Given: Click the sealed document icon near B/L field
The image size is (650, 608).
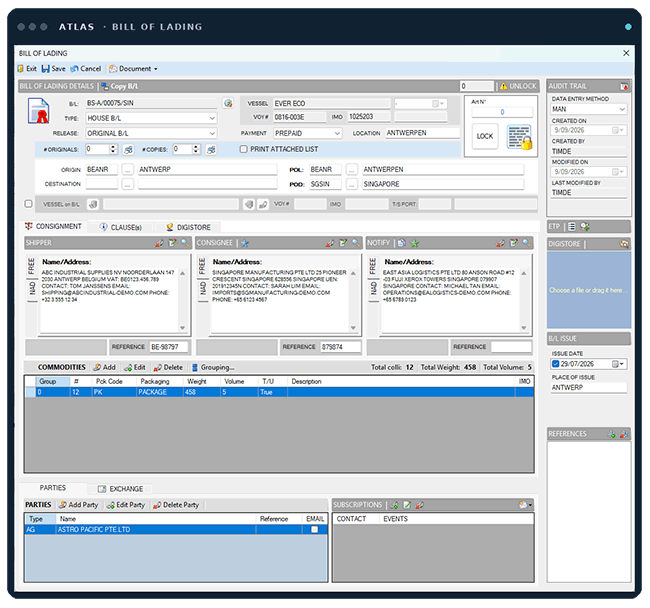Looking at the screenshot, I should click(39, 111).
